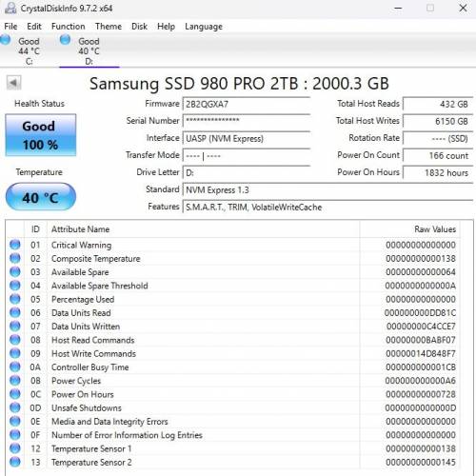Select raw value 0000000000064 of Available Spare
The height and width of the screenshot is (476, 476).
421,272
